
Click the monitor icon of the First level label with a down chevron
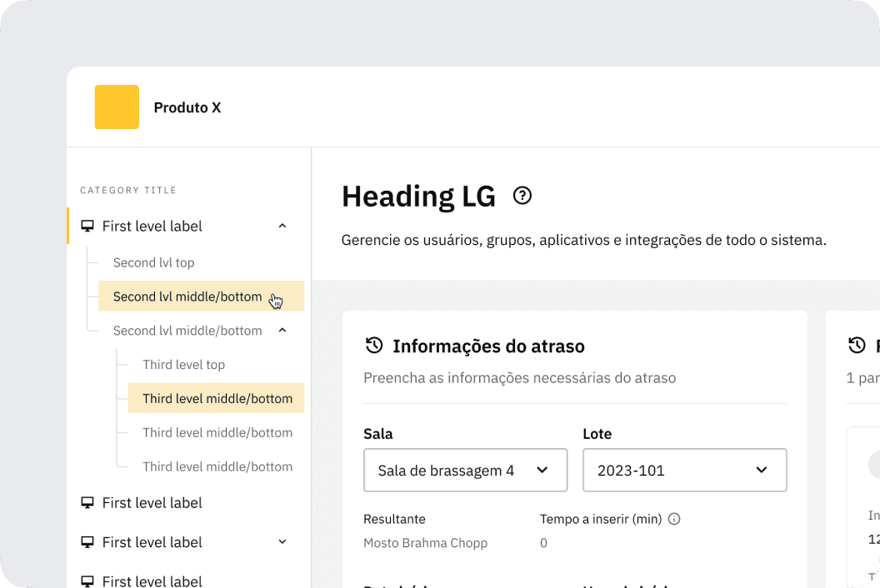87,542
